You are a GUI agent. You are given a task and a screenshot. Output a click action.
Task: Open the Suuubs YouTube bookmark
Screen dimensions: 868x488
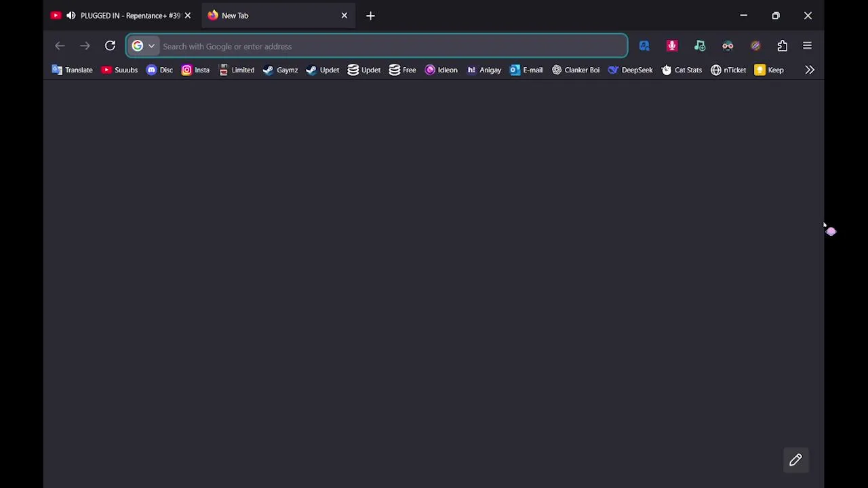click(x=119, y=70)
